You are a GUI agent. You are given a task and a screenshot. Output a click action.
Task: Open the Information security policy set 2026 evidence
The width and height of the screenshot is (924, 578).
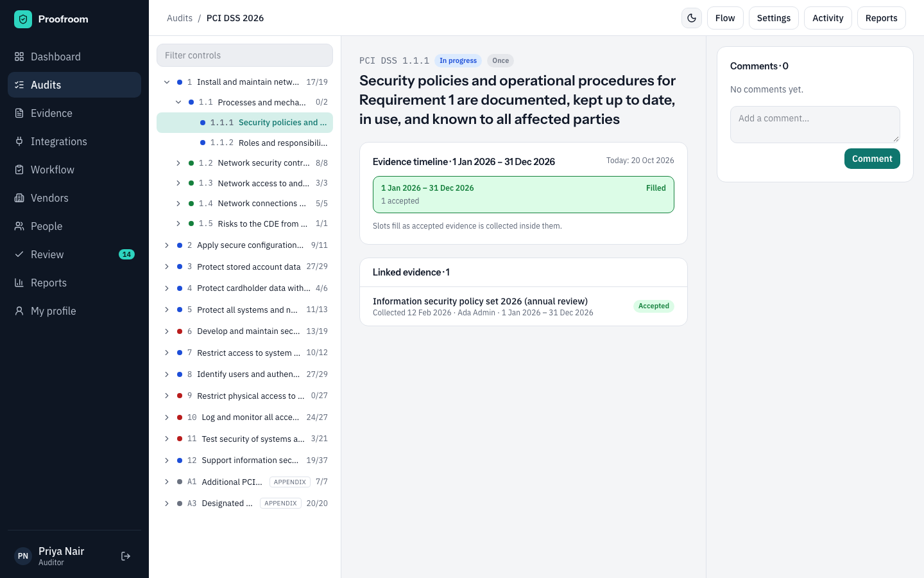coord(524,306)
